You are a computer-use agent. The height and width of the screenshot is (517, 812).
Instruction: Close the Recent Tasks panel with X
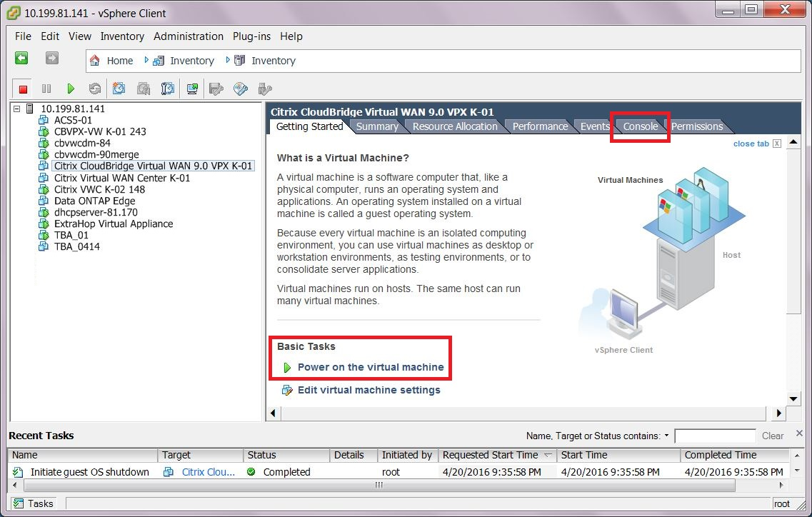(x=800, y=433)
